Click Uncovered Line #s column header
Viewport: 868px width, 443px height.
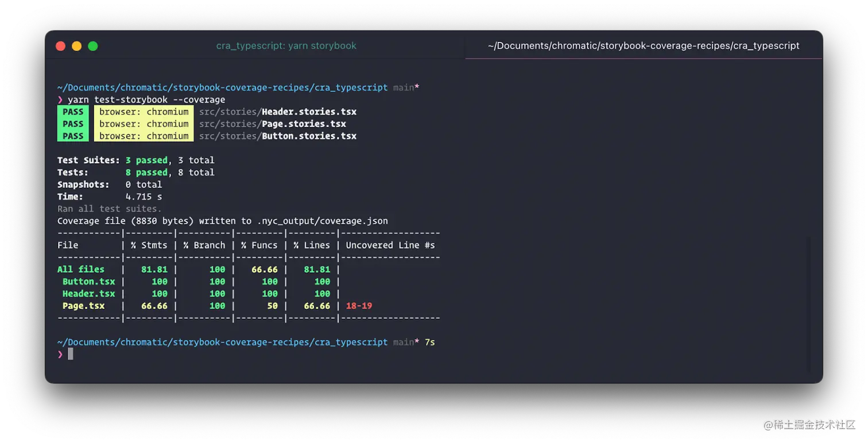tap(390, 245)
